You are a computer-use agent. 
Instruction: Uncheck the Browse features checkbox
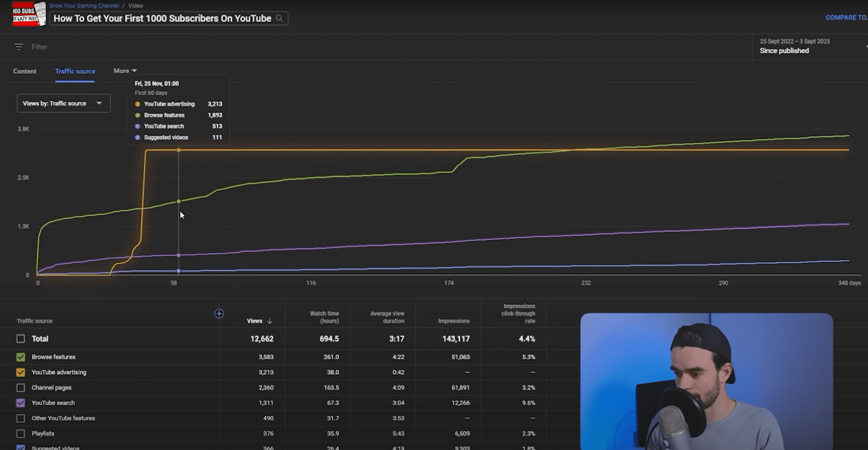coord(21,357)
